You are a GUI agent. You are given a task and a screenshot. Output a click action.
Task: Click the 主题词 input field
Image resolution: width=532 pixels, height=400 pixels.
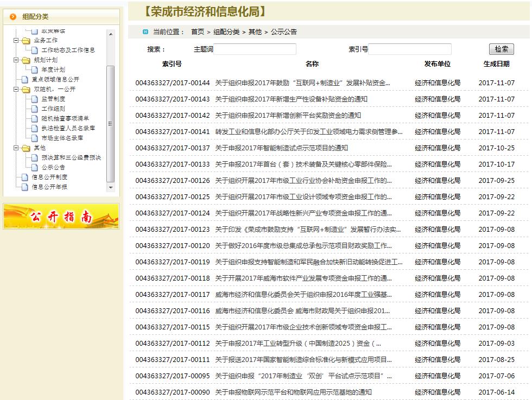255,49
